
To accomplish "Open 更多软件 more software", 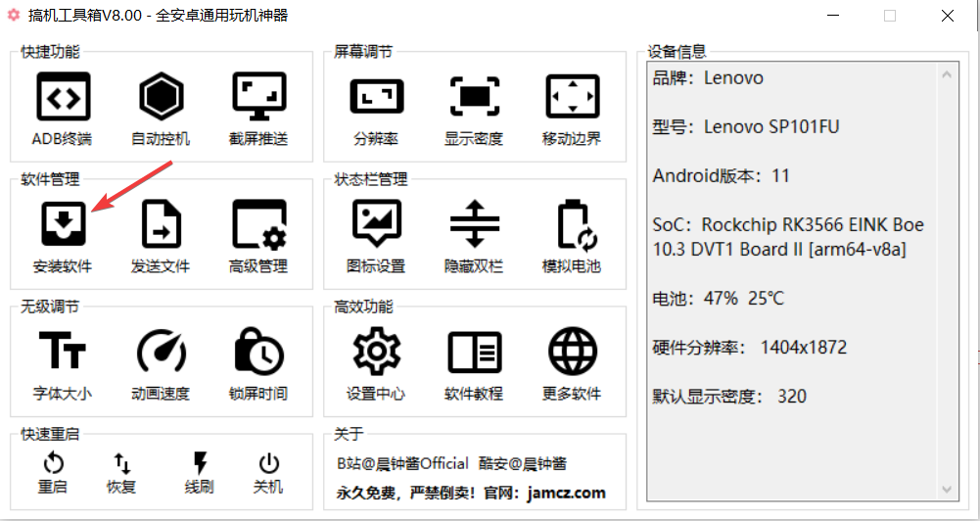I will coord(572,364).
